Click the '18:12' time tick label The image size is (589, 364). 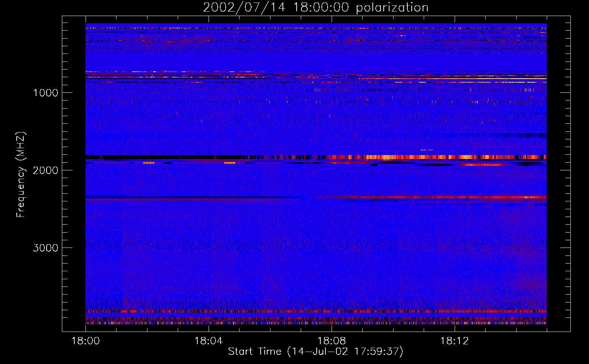(x=455, y=341)
